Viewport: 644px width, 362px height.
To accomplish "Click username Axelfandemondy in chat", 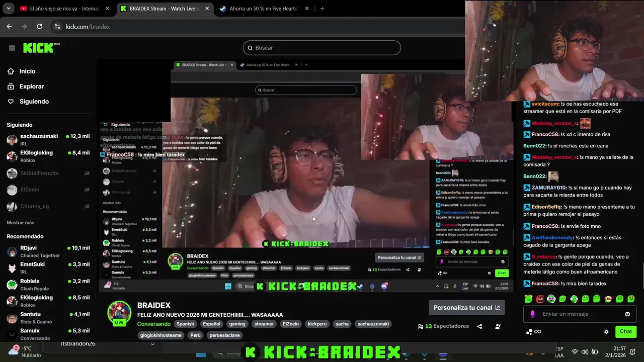I will pyautogui.click(x=552, y=238).
